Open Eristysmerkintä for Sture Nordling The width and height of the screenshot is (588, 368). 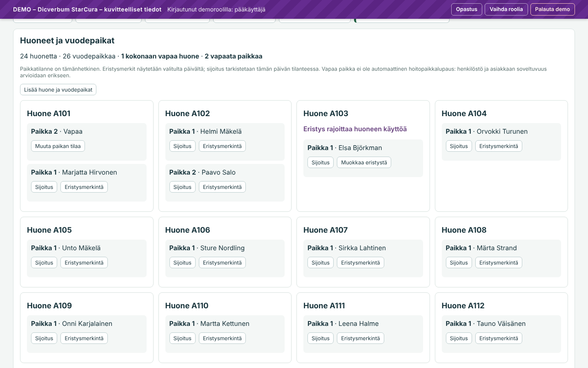coord(222,263)
